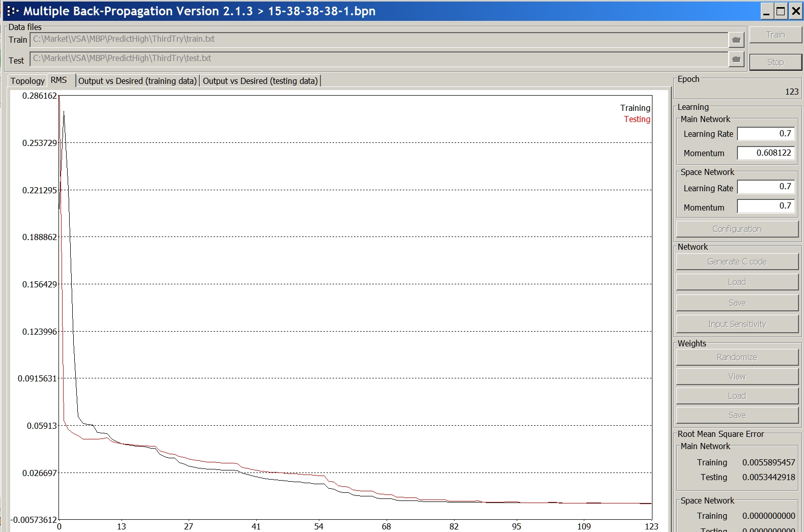Screen dimensions: 804x532
Task: Click Space Network Momentum field
Action: [765, 206]
